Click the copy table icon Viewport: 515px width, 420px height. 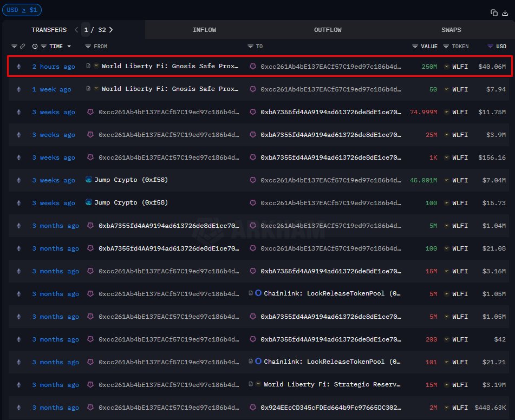[494, 13]
